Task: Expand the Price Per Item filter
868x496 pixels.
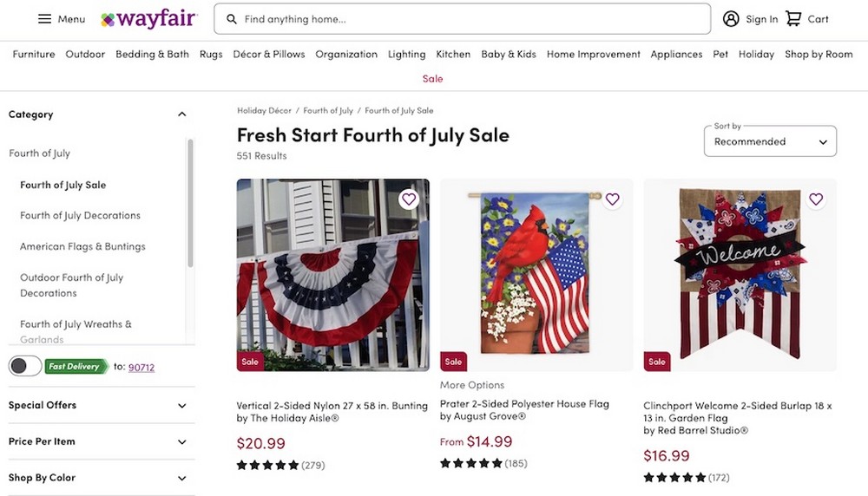Action: pos(181,442)
